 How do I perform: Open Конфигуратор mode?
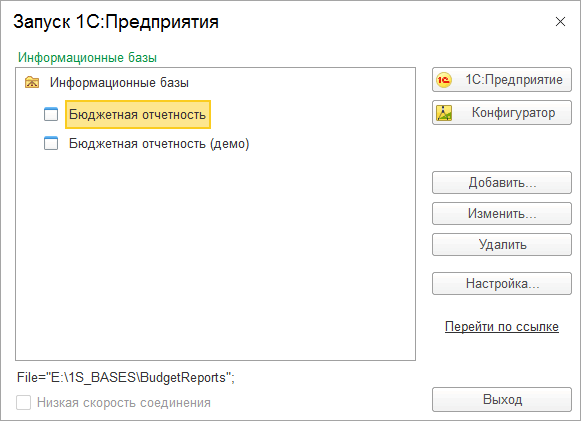point(502,112)
